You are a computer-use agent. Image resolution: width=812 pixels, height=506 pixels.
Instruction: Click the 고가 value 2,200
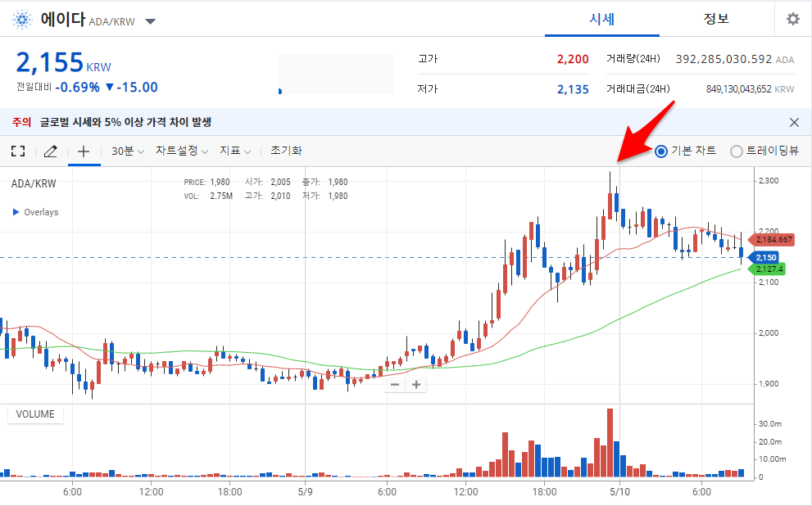tap(573, 60)
